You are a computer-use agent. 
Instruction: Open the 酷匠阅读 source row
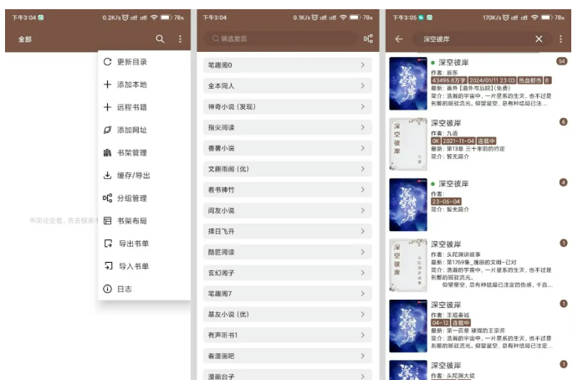coord(287,252)
